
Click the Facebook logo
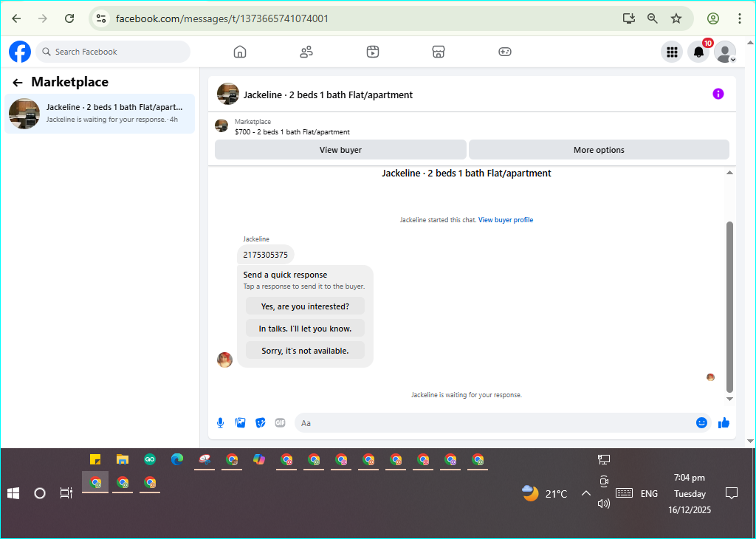(20, 52)
